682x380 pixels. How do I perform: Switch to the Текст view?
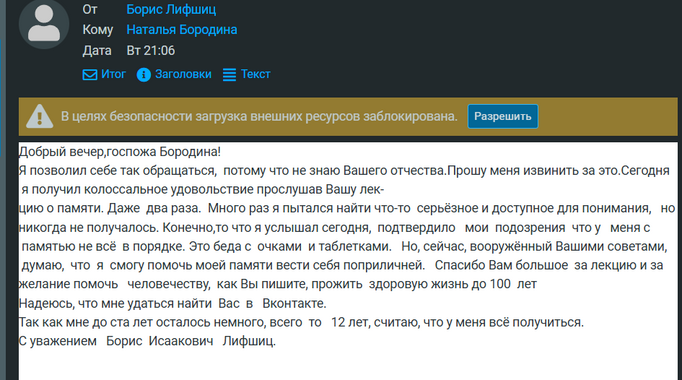pyautogui.click(x=247, y=74)
